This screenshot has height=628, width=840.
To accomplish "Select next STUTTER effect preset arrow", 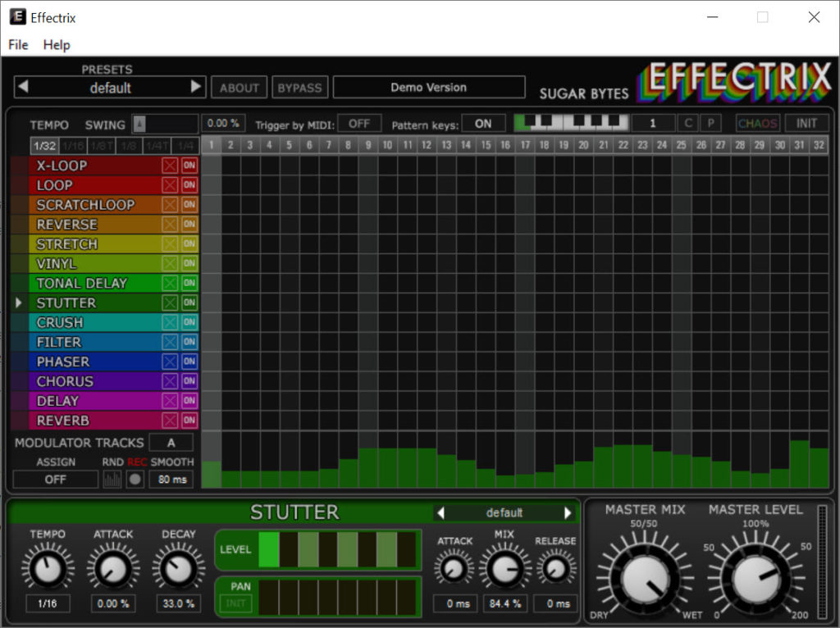I will pos(568,513).
